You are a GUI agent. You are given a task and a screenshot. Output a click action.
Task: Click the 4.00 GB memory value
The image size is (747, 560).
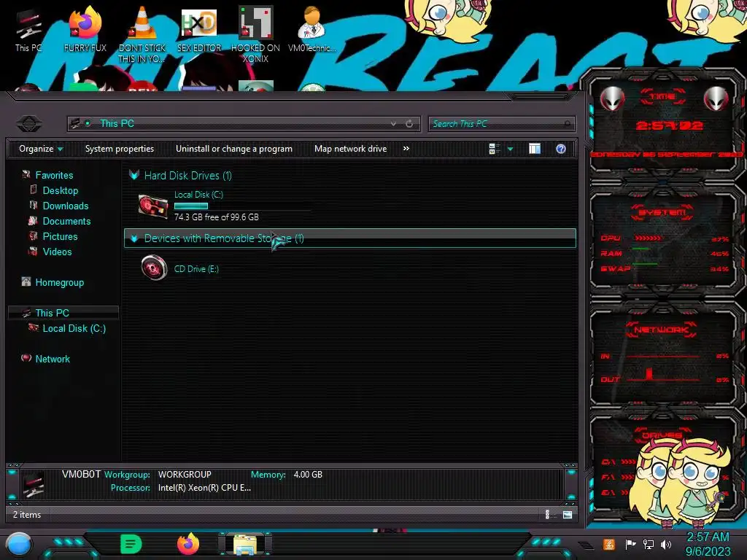[x=308, y=475]
